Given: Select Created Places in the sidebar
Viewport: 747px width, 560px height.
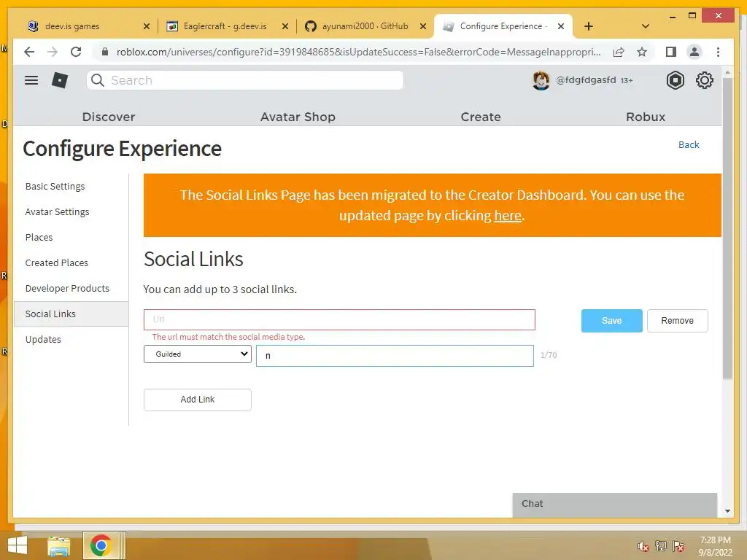Looking at the screenshot, I should (x=57, y=262).
